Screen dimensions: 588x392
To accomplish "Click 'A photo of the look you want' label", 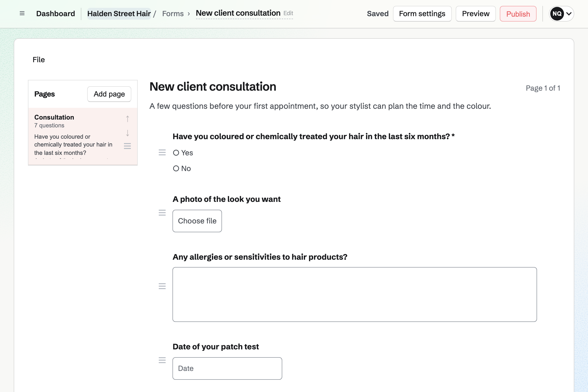I will click(226, 199).
